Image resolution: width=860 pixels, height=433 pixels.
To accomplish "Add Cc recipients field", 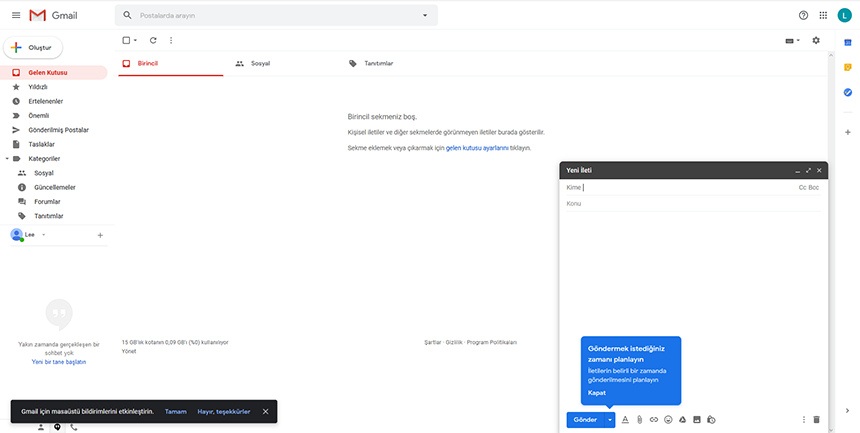I will pos(802,188).
